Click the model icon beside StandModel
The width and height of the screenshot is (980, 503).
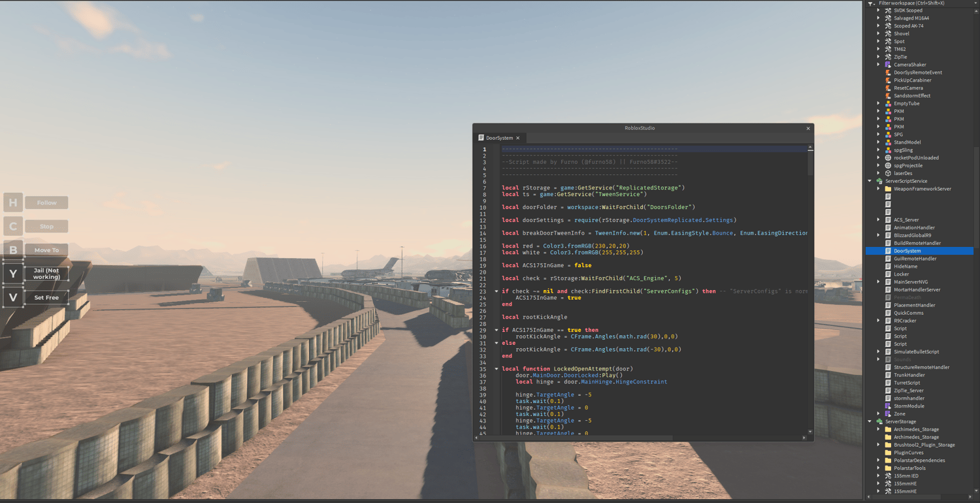[x=888, y=142]
